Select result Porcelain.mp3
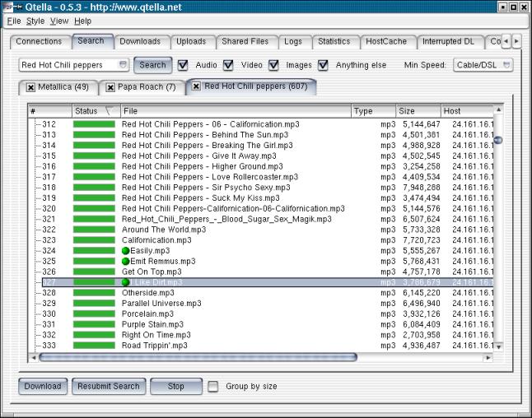 (x=147, y=314)
